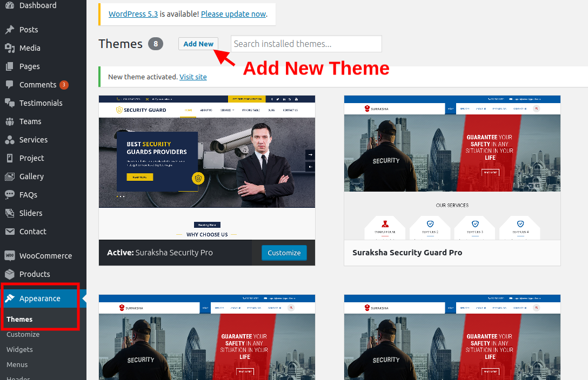This screenshot has width=588, height=380.
Task: Click the themes count badge 8
Action: (x=156, y=44)
